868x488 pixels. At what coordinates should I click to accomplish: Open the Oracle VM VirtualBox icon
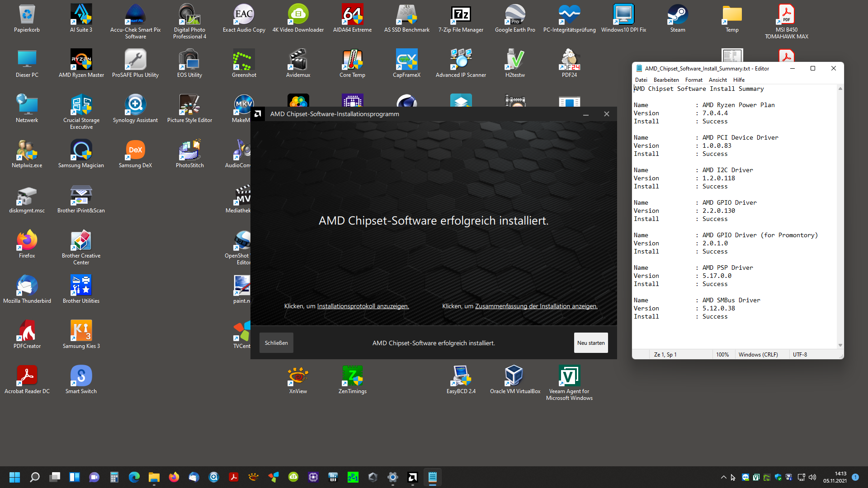pos(515,376)
